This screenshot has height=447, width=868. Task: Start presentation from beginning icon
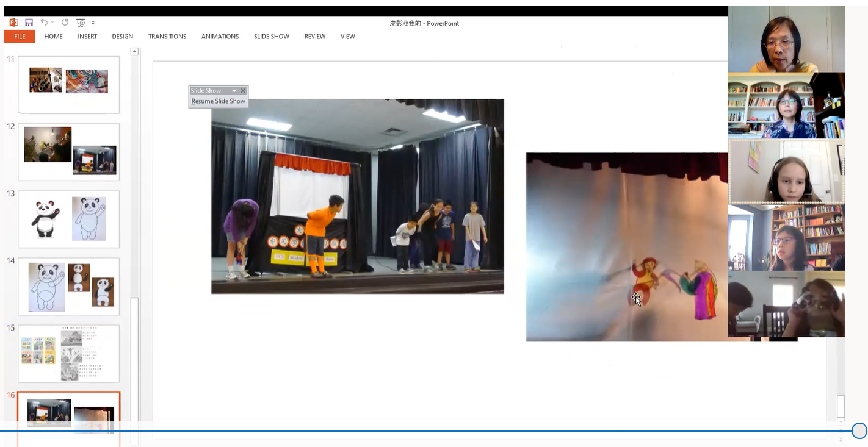click(x=81, y=23)
